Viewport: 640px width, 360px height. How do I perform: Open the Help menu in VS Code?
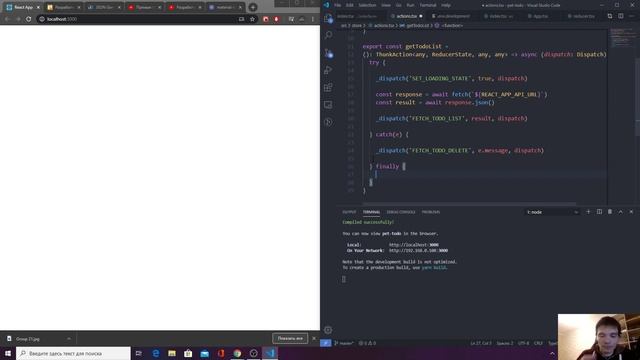tap(446, 5)
